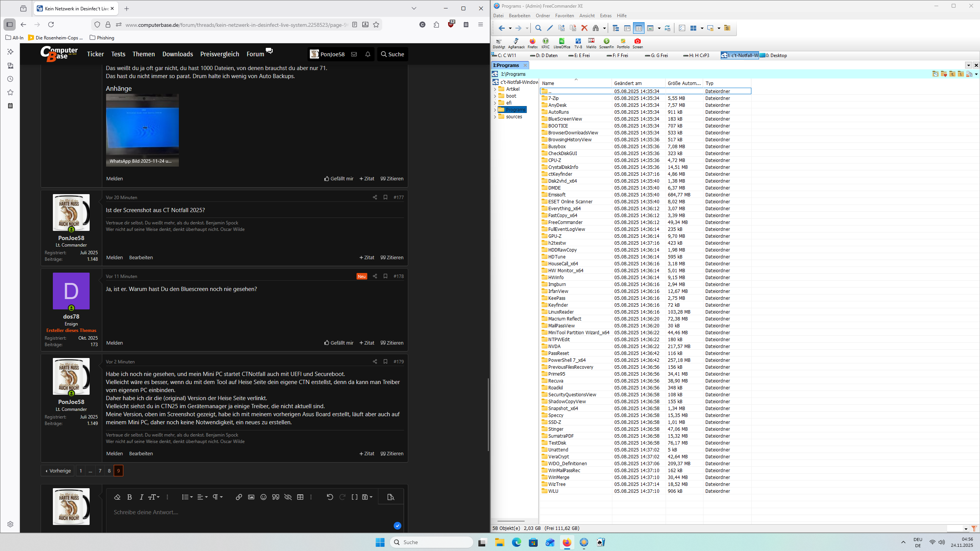The height and width of the screenshot is (551, 980).
Task: Expand the sources folder node
Action: [x=495, y=117]
